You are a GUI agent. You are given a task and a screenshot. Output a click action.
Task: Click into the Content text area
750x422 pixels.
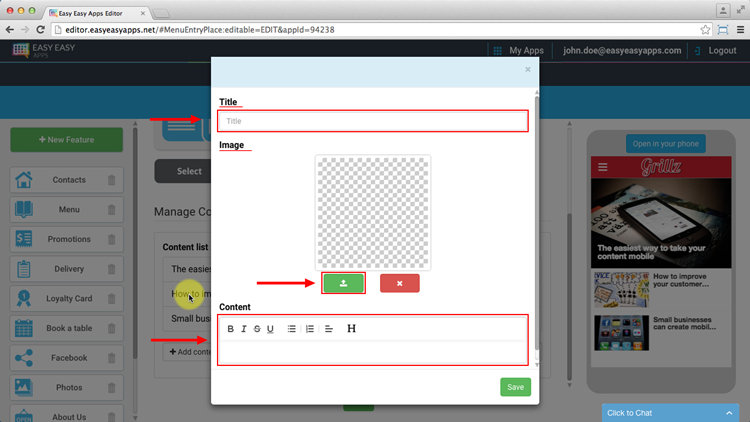coord(373,353)
